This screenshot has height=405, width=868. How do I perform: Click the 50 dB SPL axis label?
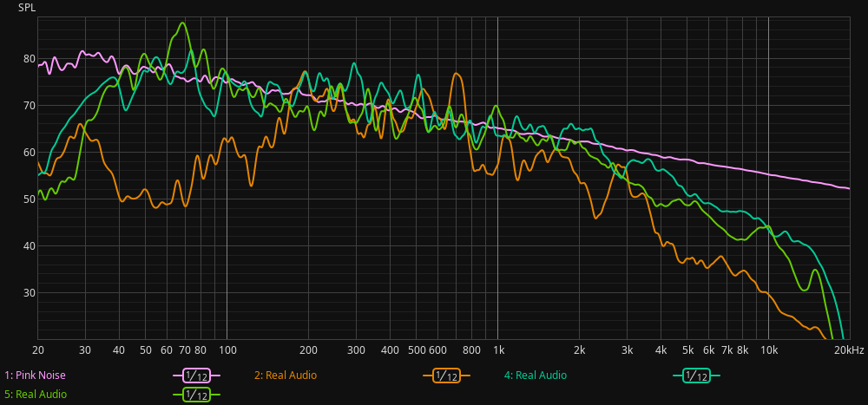(x=30, y=199)
